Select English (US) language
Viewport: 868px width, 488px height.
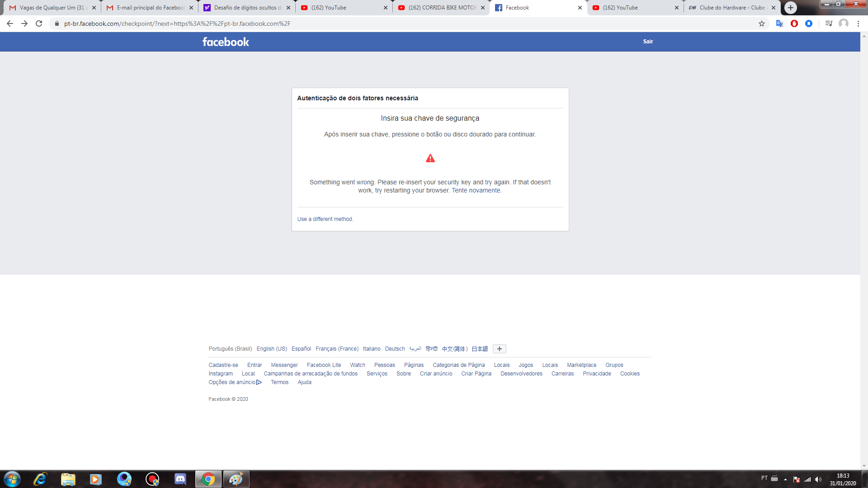(272, 349)
